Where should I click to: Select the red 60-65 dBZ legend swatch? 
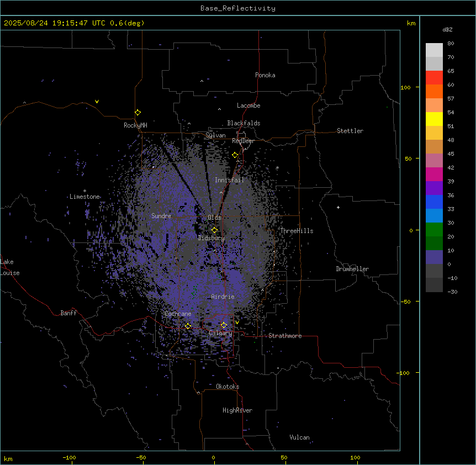[434, 78]
